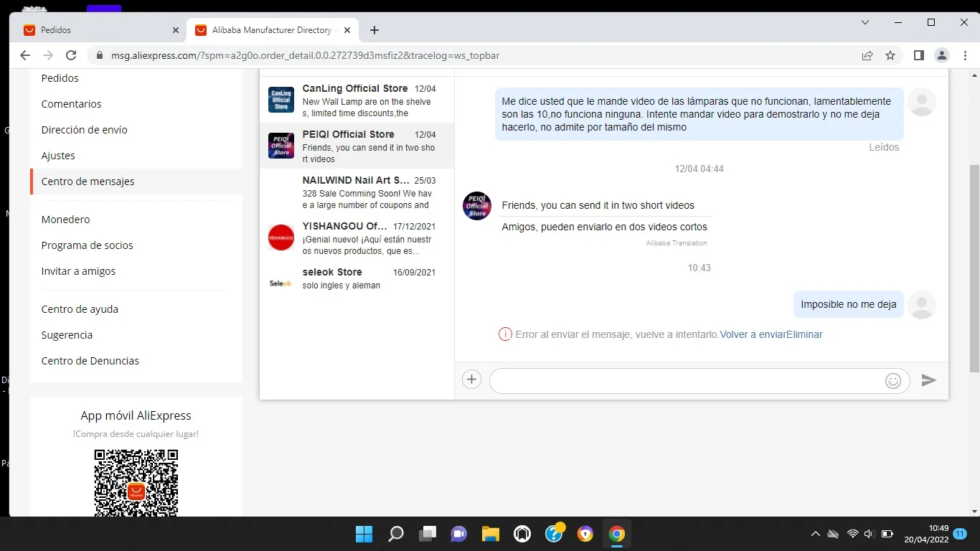980x551 pixels.
Task: Open Chrome profile avatar icon
Action: point(942,55)
